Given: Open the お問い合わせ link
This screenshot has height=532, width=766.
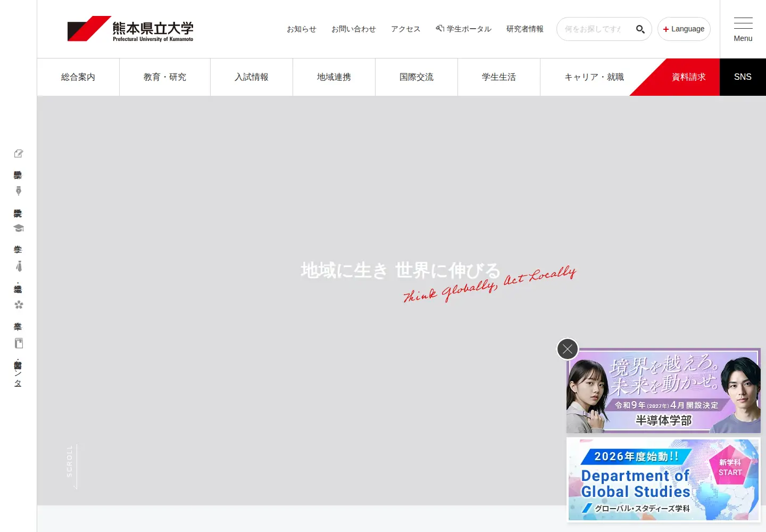Looking at the screenshot, I should 354,29.
